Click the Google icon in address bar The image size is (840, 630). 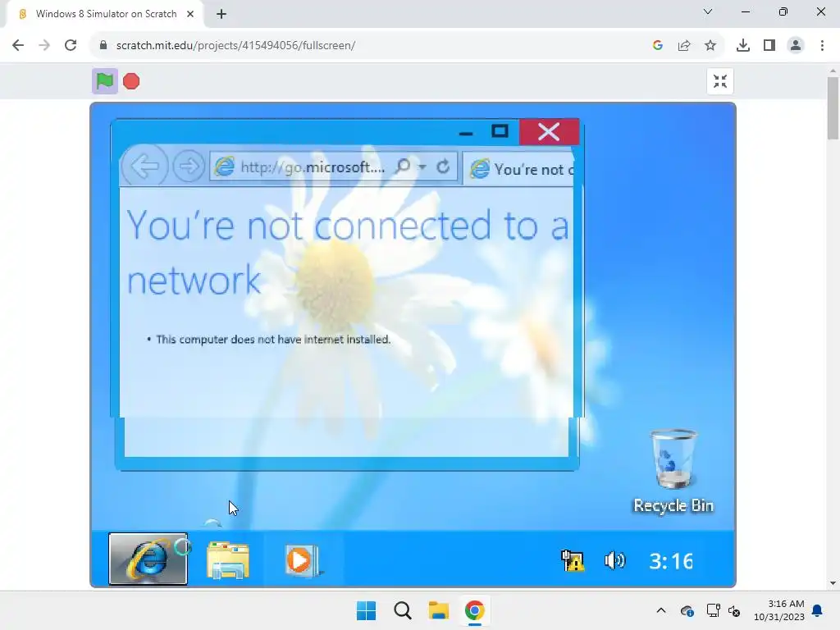658,46
